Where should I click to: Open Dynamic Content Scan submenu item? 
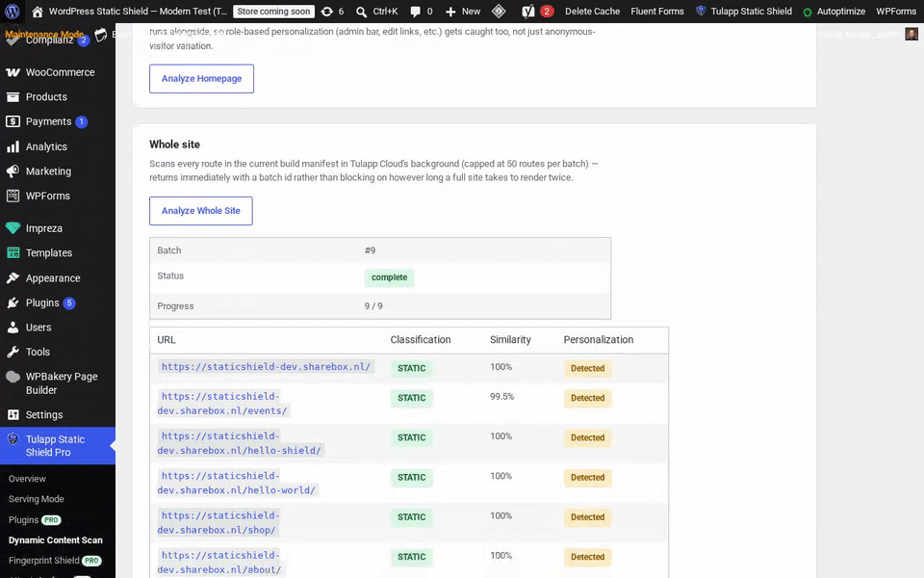point(56,540)
